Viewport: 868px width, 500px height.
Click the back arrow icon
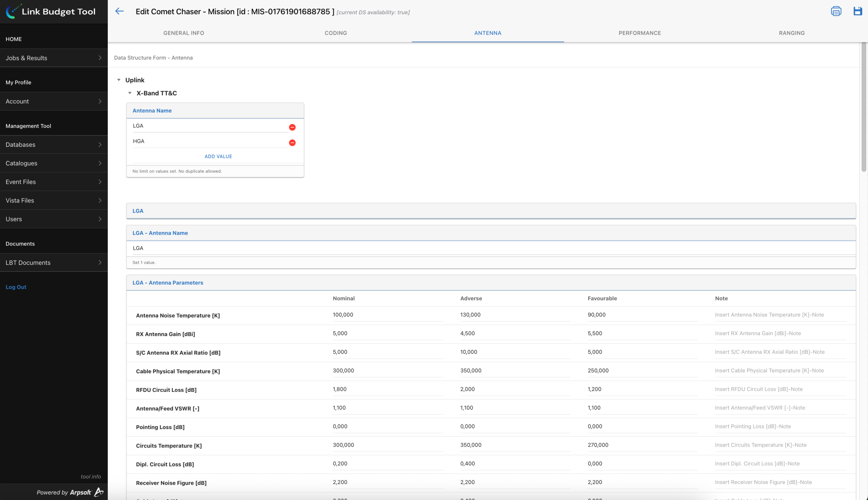click(x=119, y=11)
